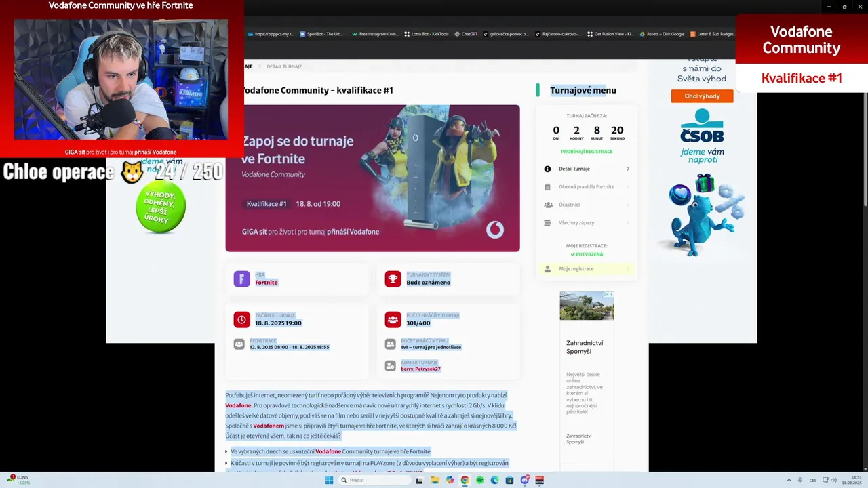The height and width of the screenshot is (488, 868).
Task: Open Účastníci menu item
Action: 587,205
